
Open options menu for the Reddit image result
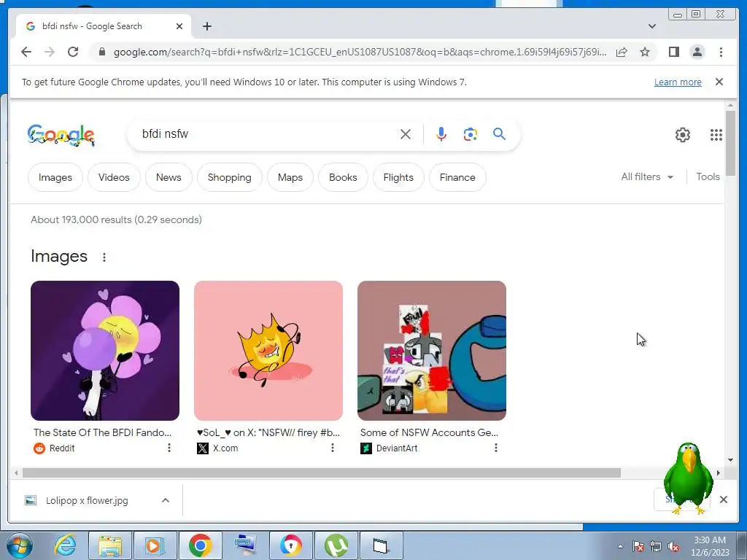pyautogui.click(x=169, y=448)
